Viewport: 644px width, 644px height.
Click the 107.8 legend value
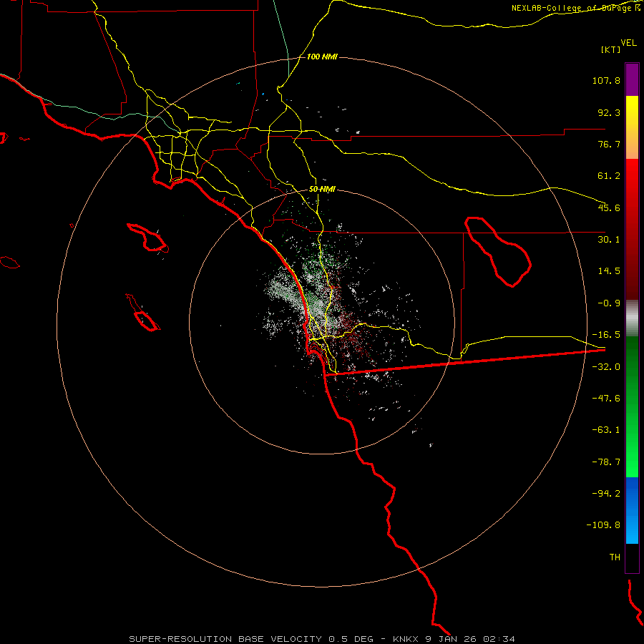click(606, 80)
